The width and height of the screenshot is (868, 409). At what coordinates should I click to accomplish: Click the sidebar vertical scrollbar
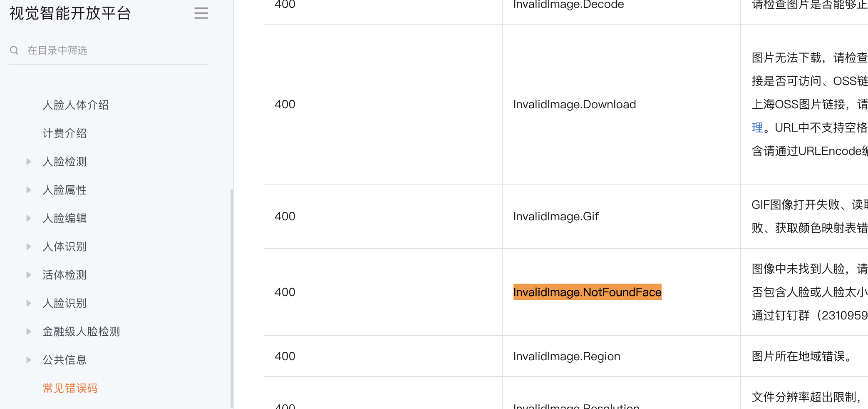(x=231, y=292)
